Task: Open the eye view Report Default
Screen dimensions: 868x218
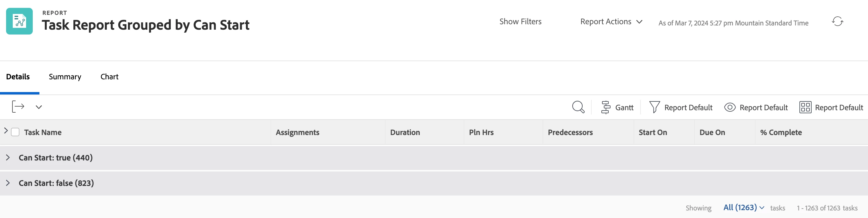Action: tap(756, 107)
